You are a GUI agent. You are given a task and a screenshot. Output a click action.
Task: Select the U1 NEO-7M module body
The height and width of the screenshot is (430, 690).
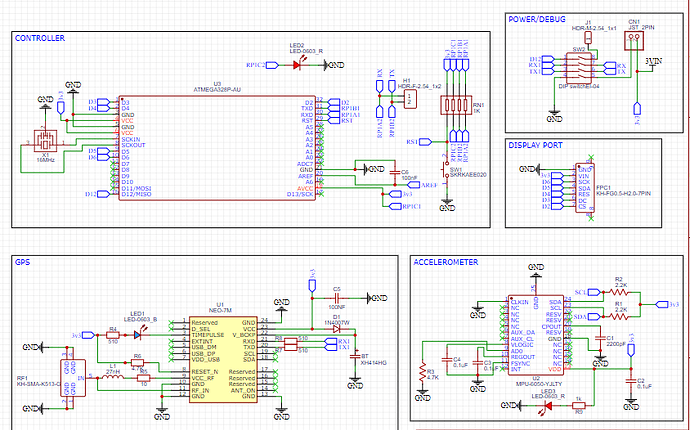coord(224,359)
